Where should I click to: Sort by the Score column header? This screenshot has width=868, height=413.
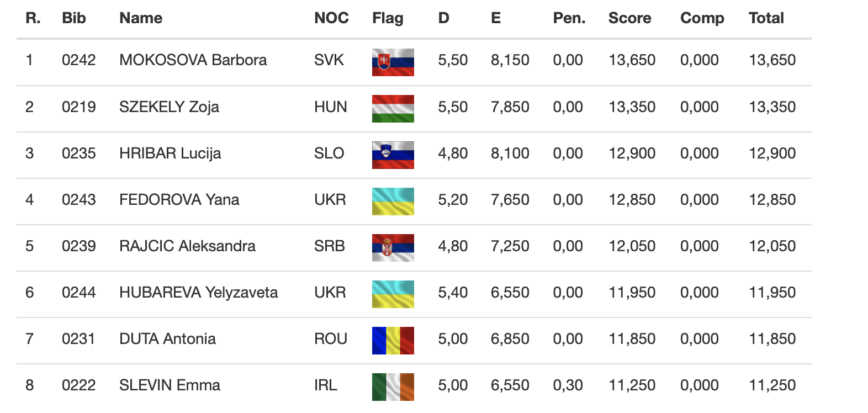(629, 18)
